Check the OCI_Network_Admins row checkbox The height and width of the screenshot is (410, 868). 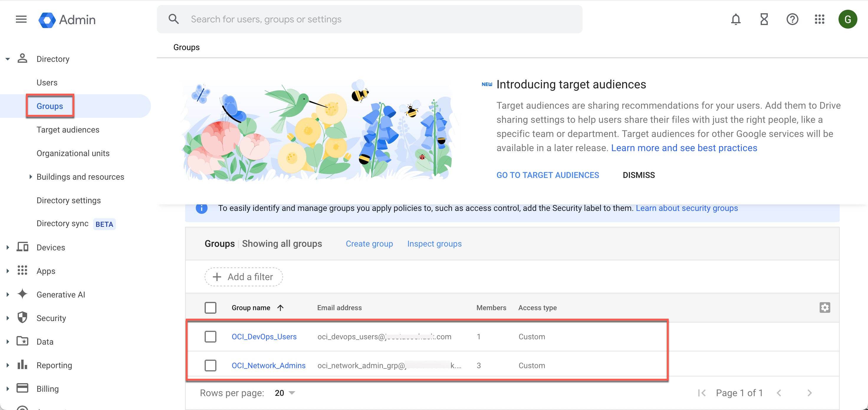click(210, 365)
